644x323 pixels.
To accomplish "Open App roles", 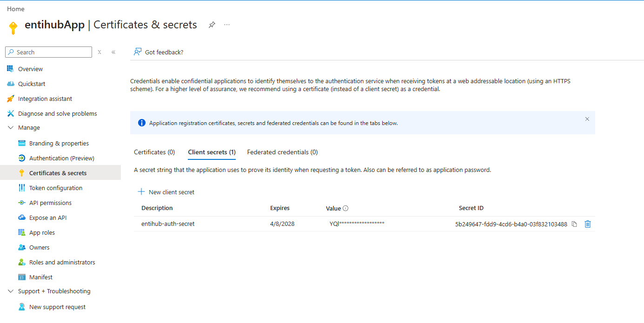I will (x=42, y=232).
